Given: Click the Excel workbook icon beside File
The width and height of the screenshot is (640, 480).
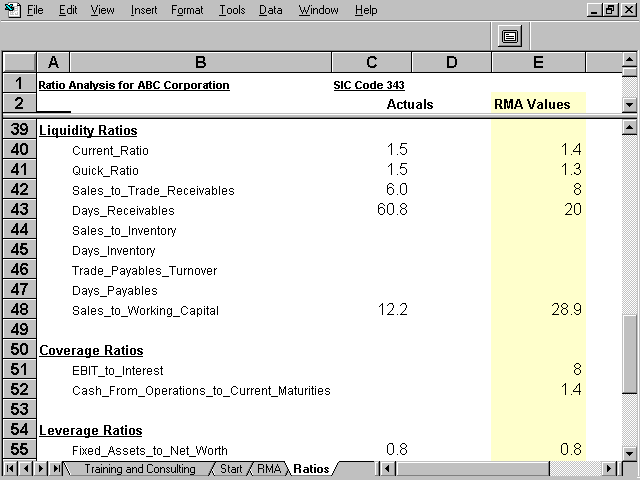Looking at the screenshot, I should coord(13,10).
